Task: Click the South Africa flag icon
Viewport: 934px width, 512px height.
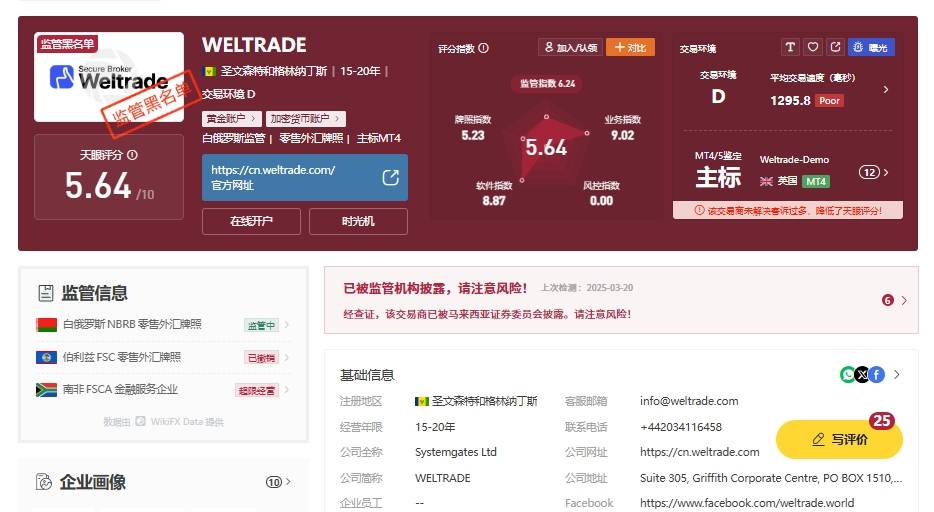Action: (x=46, y=390)
